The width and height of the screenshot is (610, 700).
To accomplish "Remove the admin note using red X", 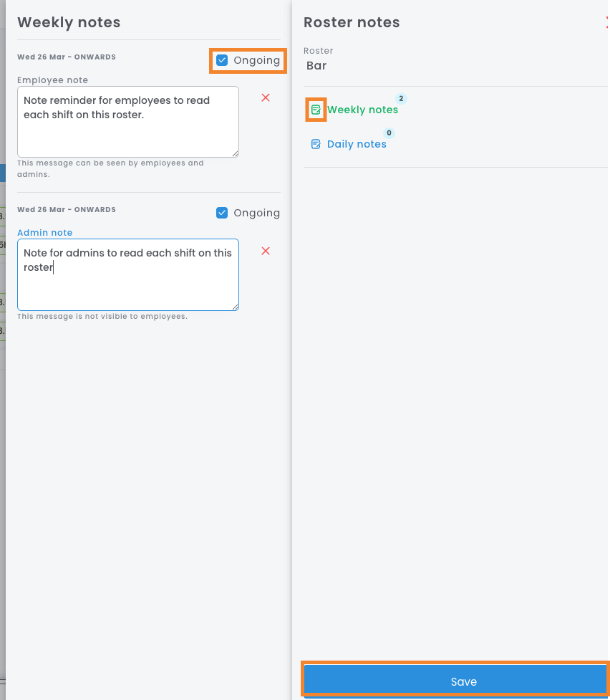I will coord(266,251).
